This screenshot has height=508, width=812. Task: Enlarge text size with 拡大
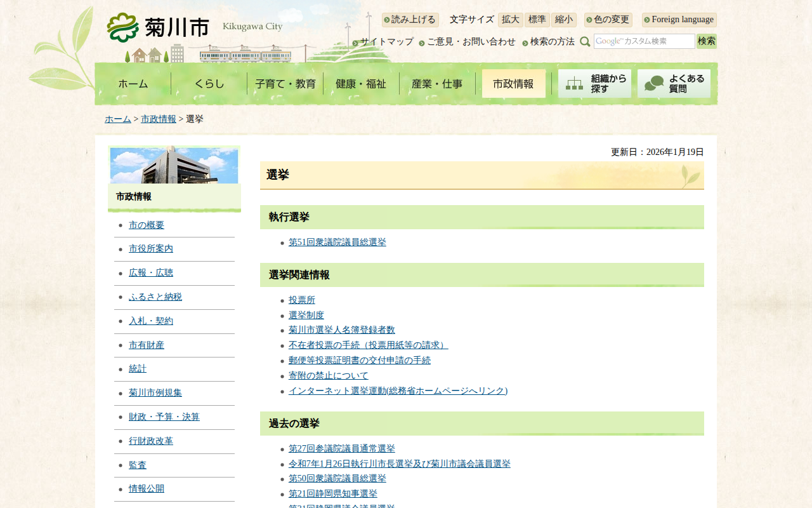(x=511, y=20)
